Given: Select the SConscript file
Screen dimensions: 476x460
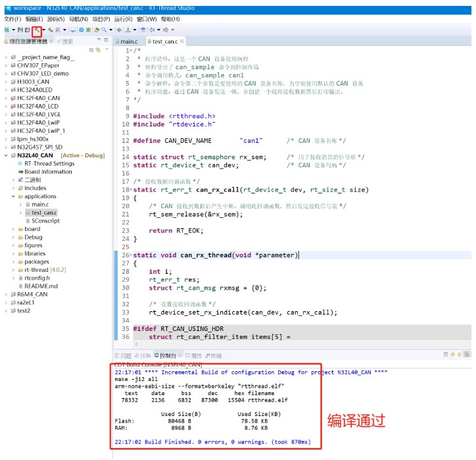Looking at the screenshot, I should (43, 221).
